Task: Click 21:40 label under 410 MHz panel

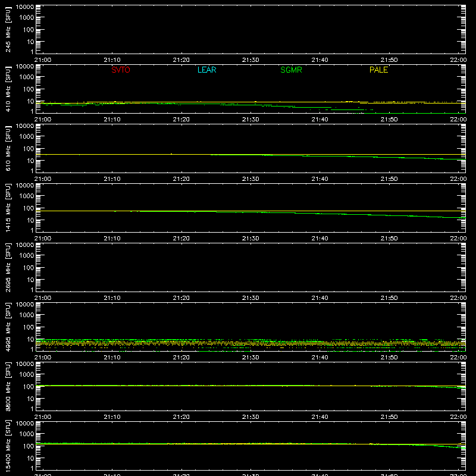Action: coord(320,120)
